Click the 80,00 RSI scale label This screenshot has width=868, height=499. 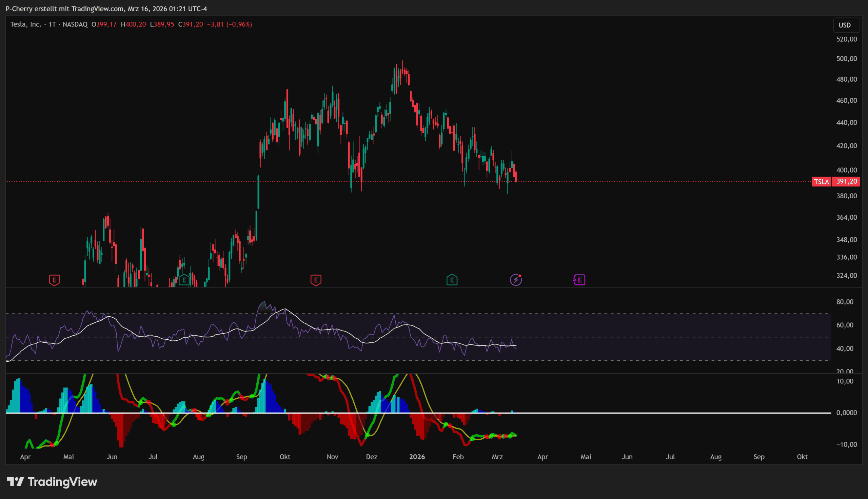point(844,302)
